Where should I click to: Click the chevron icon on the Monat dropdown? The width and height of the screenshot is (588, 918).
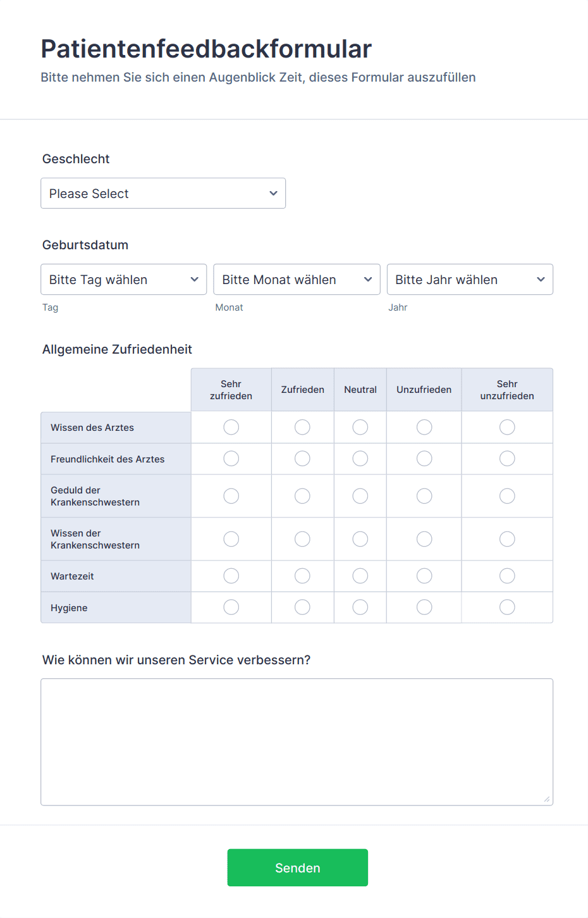pos(367,279)
